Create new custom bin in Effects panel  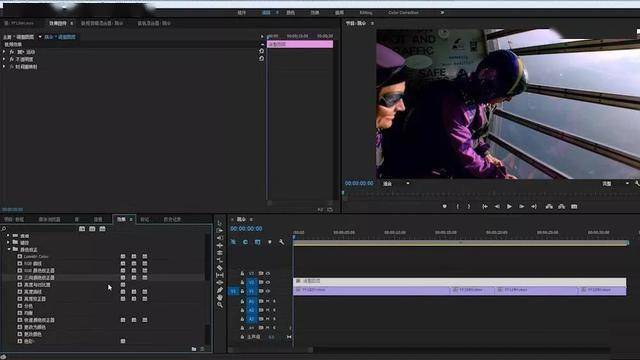click(x=194, y=349)
